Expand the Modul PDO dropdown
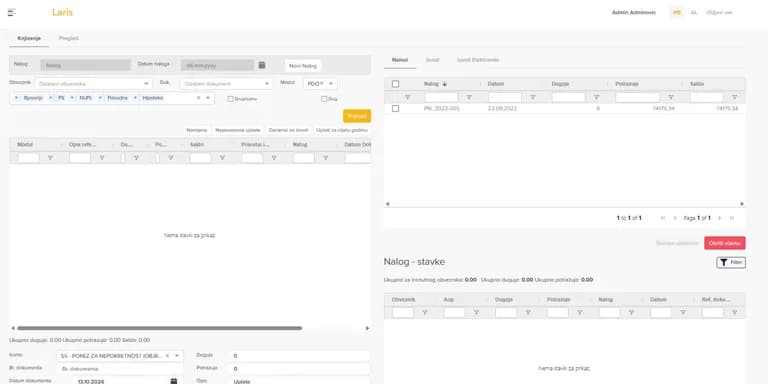Image resolution: width=768 pixels, height=384 pixels. coord(331,84)
